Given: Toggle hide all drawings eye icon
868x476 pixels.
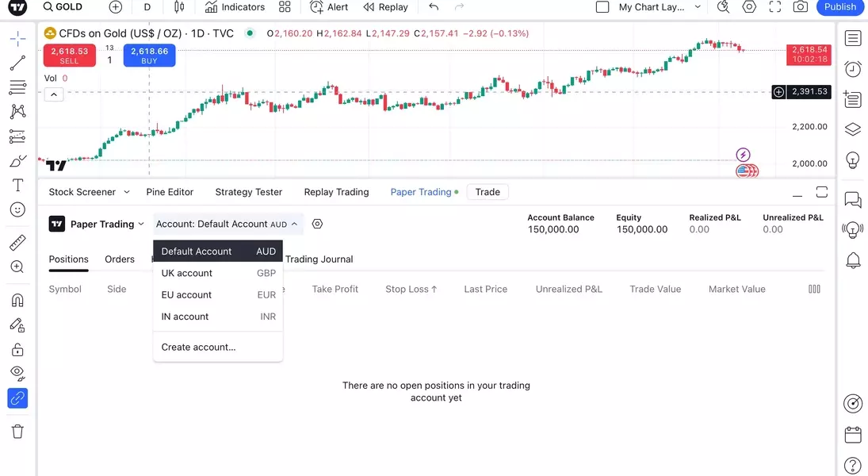Looking at the screenshot, I should [x=17, y=374].
